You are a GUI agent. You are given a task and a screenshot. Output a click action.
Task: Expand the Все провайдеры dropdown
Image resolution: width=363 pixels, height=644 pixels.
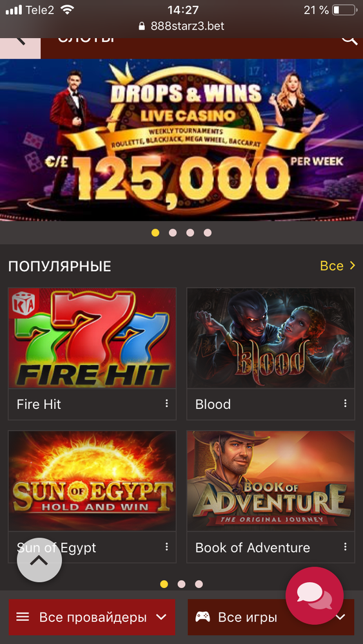(x=92, y=617)
